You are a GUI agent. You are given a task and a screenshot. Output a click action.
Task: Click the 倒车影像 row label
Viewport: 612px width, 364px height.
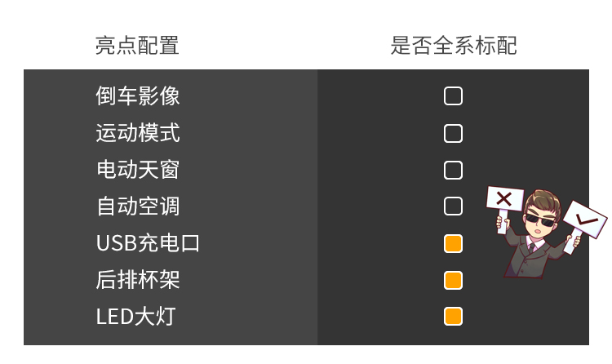pyautogui.click(x=138, y=96)
